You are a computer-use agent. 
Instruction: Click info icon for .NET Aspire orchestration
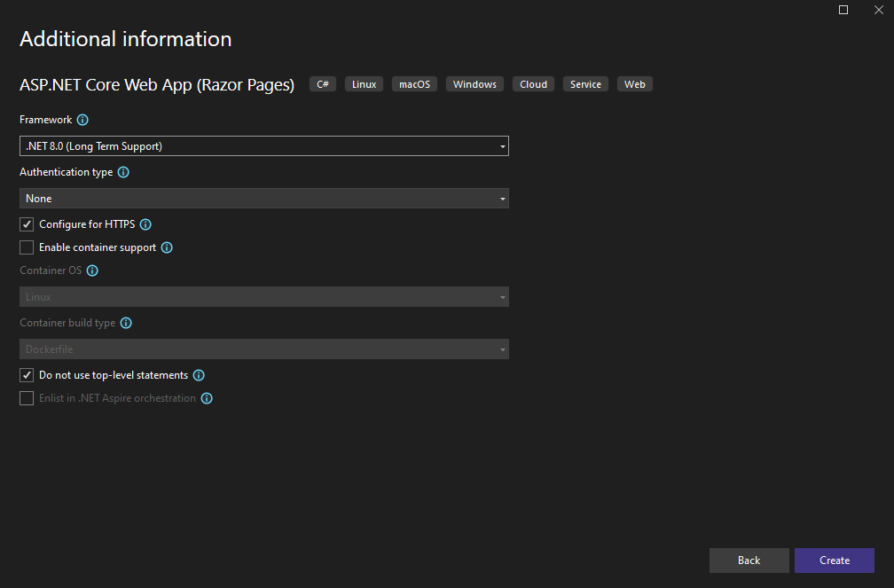coord(207,398)
